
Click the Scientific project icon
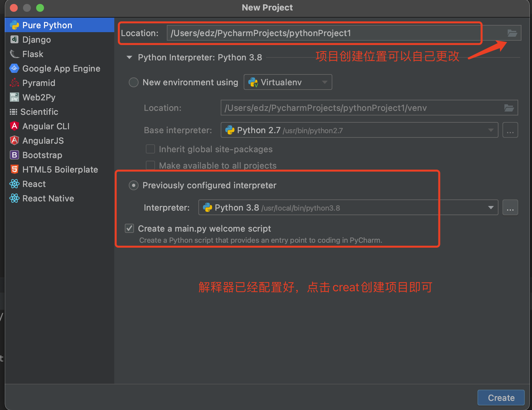click(x=13, y=112)
